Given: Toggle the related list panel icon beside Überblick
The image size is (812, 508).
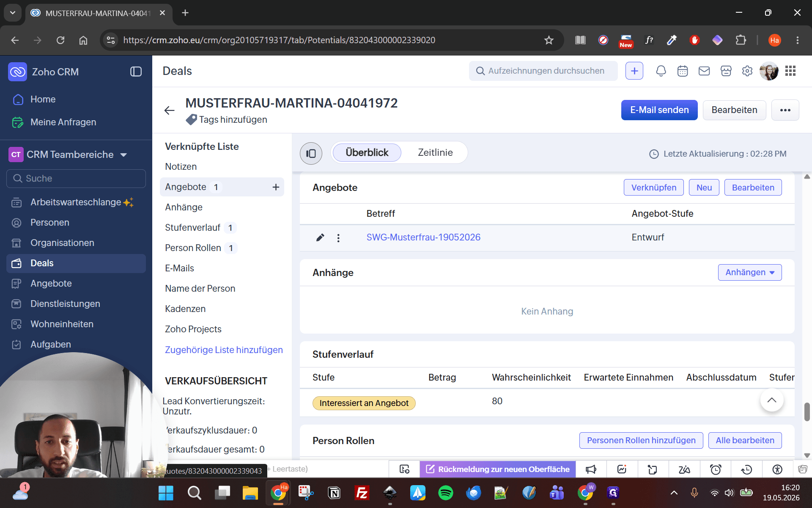Looking at the screenshot, I should click(x=311, y=153).
